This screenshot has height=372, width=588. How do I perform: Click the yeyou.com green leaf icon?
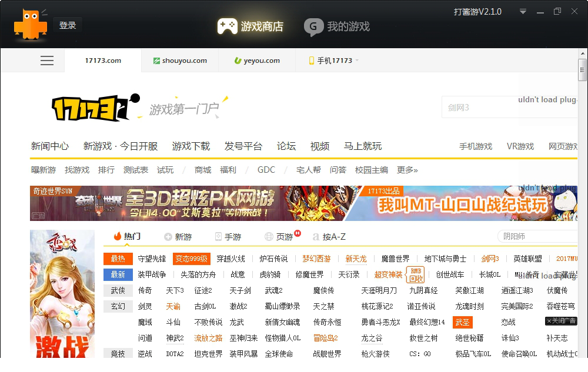point(238,61)
